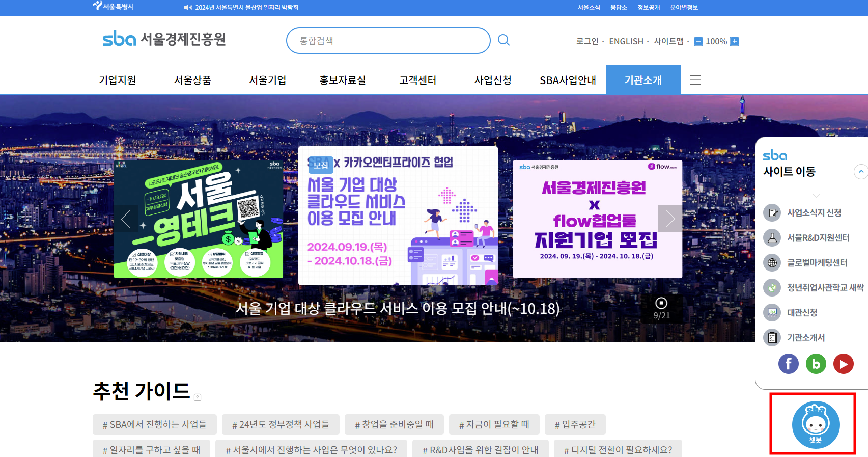This screenshot has height=457, width=868.
Task: Open the SBA Naver blog icon
Action: coord(816,364)
